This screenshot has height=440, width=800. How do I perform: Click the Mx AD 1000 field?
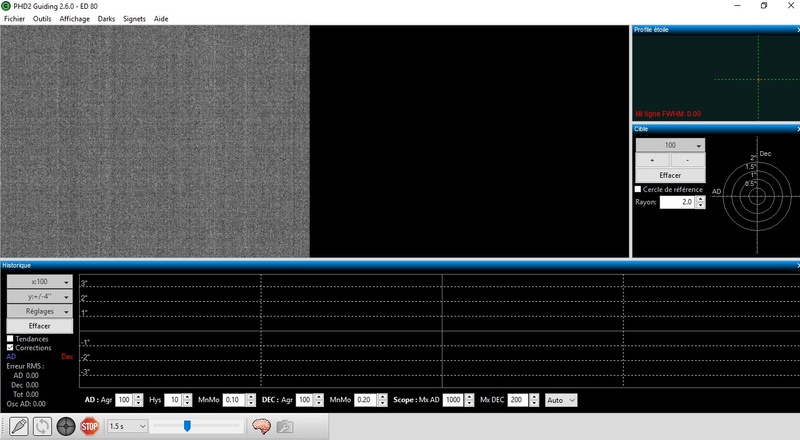click(454, 400)
